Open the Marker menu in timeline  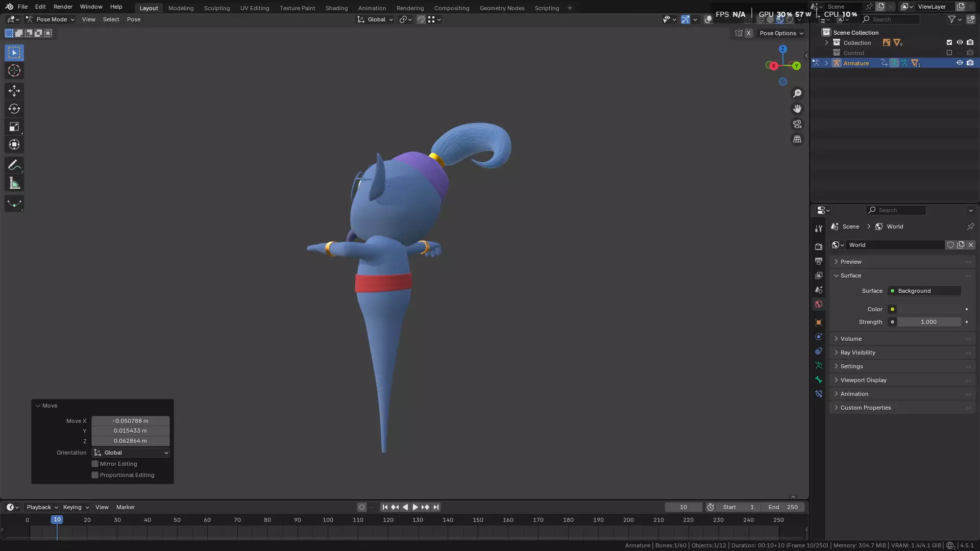coord(126,507)
